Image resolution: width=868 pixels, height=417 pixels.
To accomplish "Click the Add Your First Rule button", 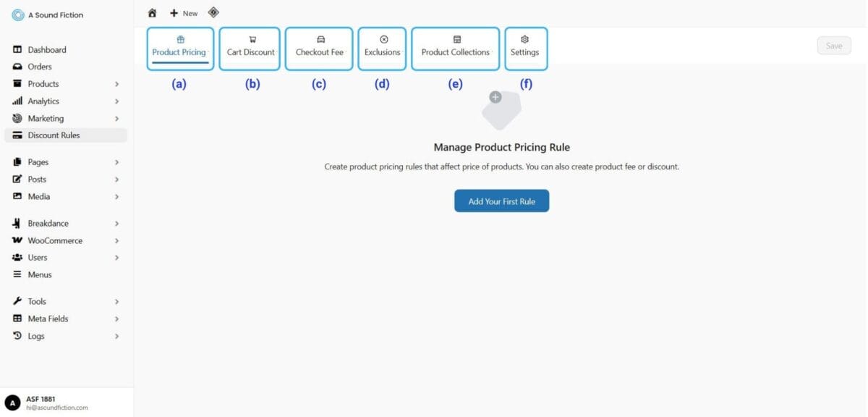I will 501,201.
